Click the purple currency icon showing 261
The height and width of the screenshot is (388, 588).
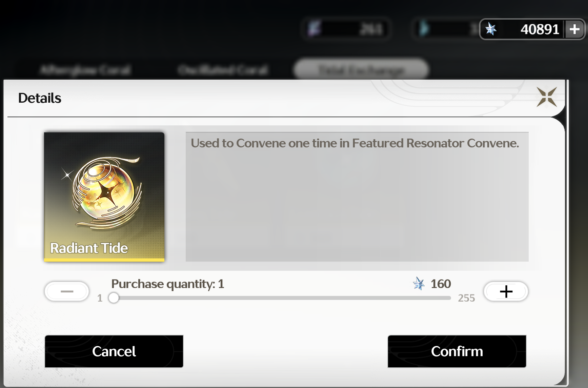[x=315, y=28]
